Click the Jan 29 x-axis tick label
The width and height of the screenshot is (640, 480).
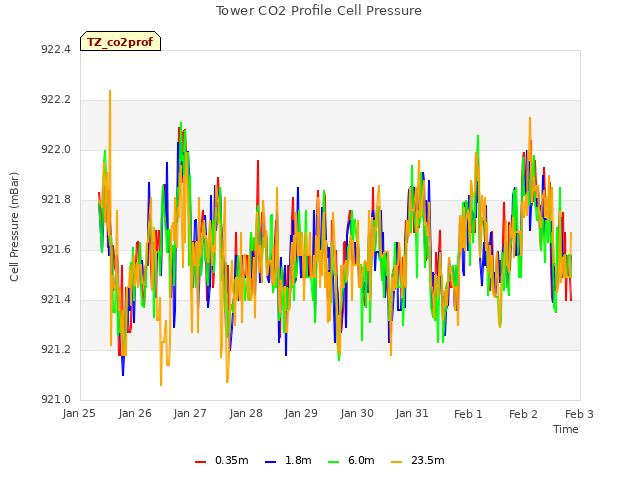(301, 413)
